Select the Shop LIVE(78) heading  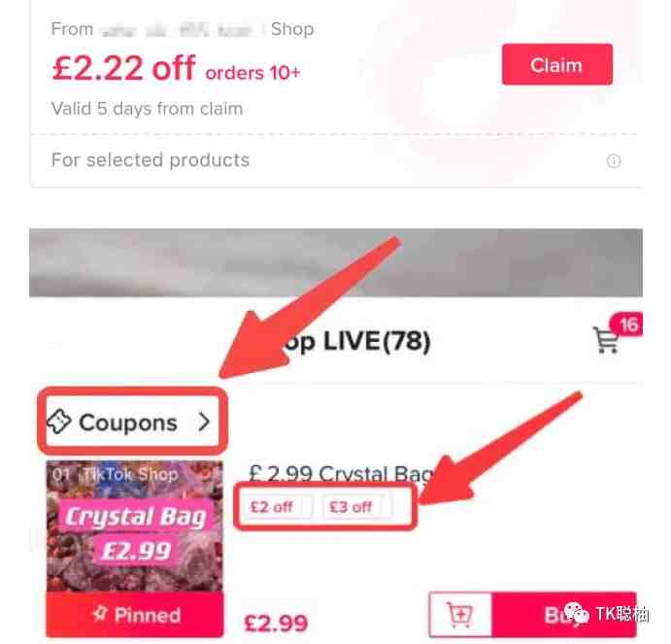point(355,341)
